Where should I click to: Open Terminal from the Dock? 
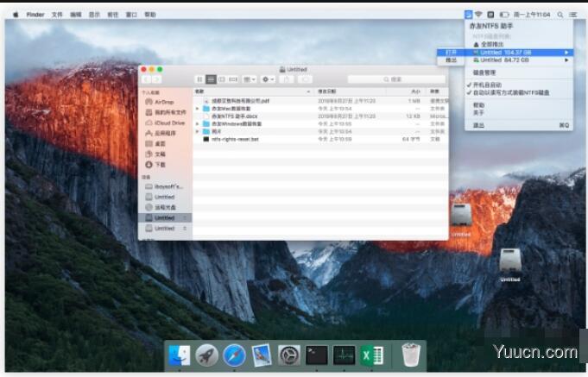coord(317,355)
